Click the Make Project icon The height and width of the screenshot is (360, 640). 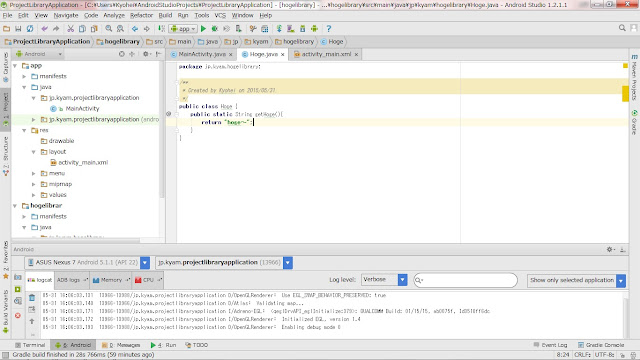click(x=162, y=29)
